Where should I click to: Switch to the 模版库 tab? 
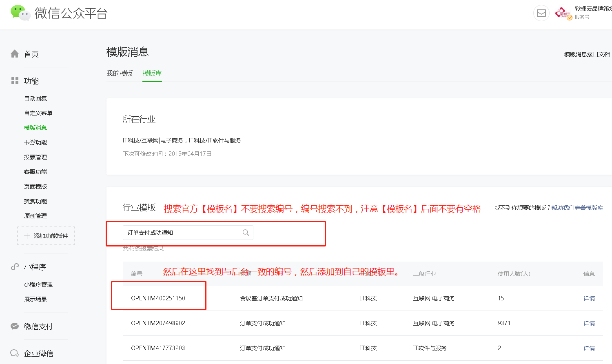(x=152, y=73)
